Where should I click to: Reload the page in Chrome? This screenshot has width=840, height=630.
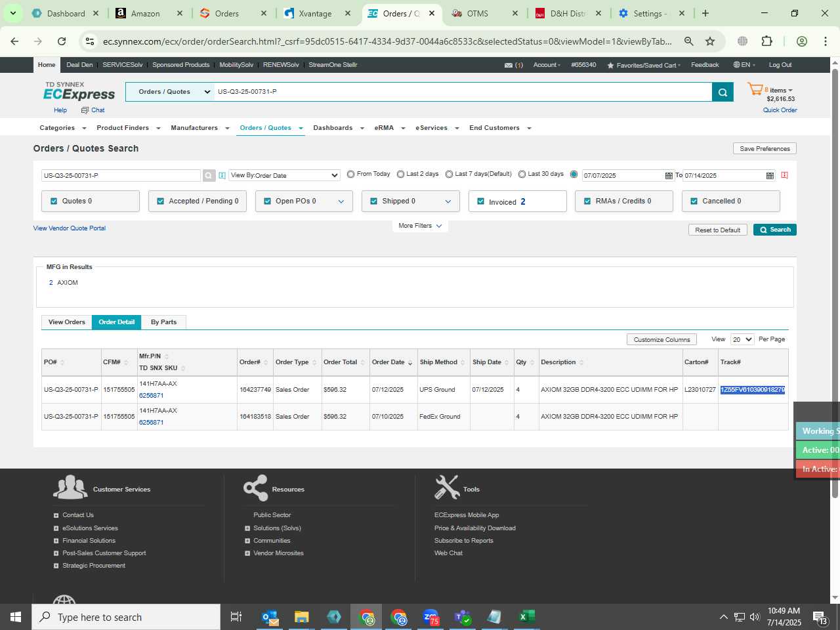click(62, 41)
